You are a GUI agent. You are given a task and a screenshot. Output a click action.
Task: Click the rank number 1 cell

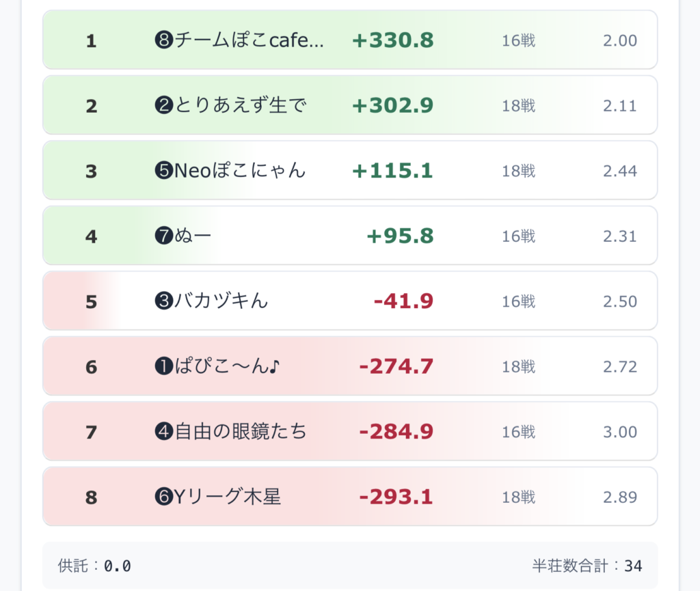[x=92, y=41]
